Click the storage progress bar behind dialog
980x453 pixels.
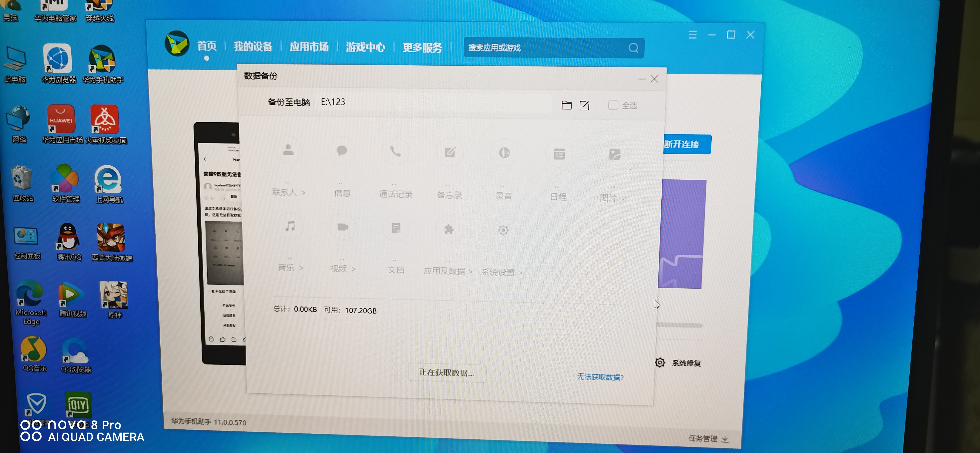click(x=679, y=325)
